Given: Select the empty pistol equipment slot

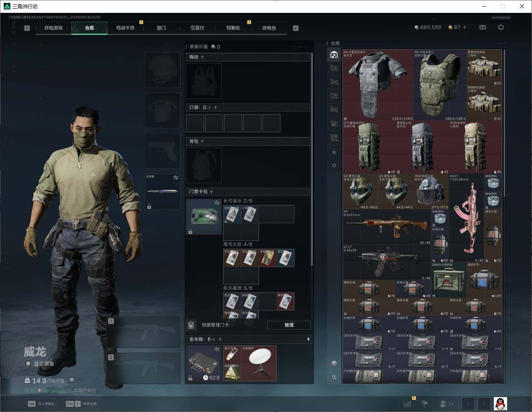Looking at the screenshot, I should click(x=162, y=151).
